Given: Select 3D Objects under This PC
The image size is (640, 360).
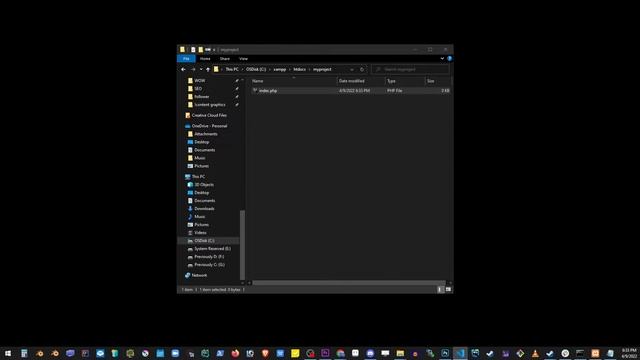Looking at the screenshot, I should tap(204, 184).
